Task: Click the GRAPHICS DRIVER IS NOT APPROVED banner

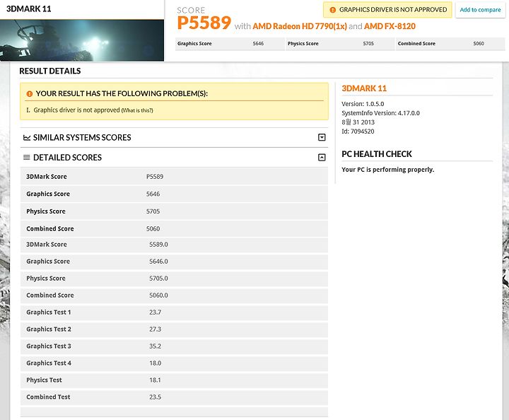Action: tap(387, 10)
